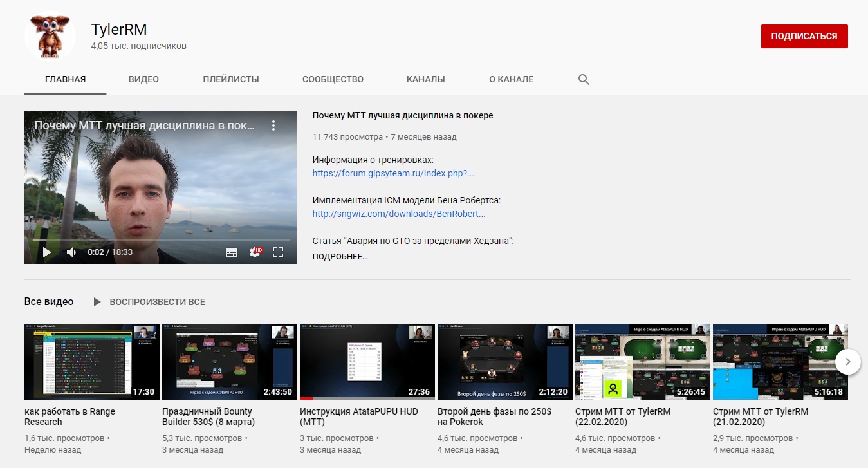Open featured video title in description

(403, 116)
